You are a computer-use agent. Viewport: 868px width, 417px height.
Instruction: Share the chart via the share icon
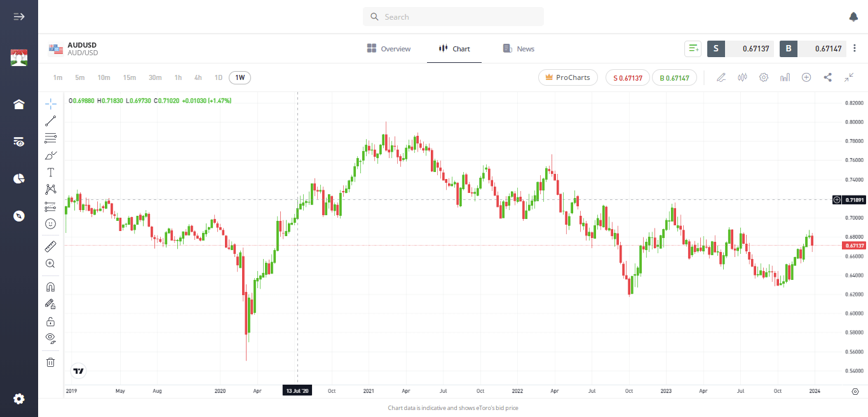pyautogui.click(x=827, y=77)
